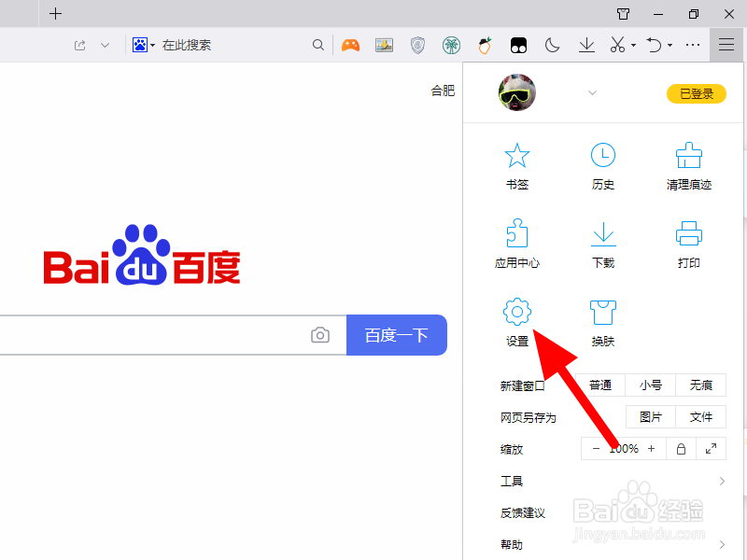Open Downloads (下载) menu icon

(x=603, y=234)
